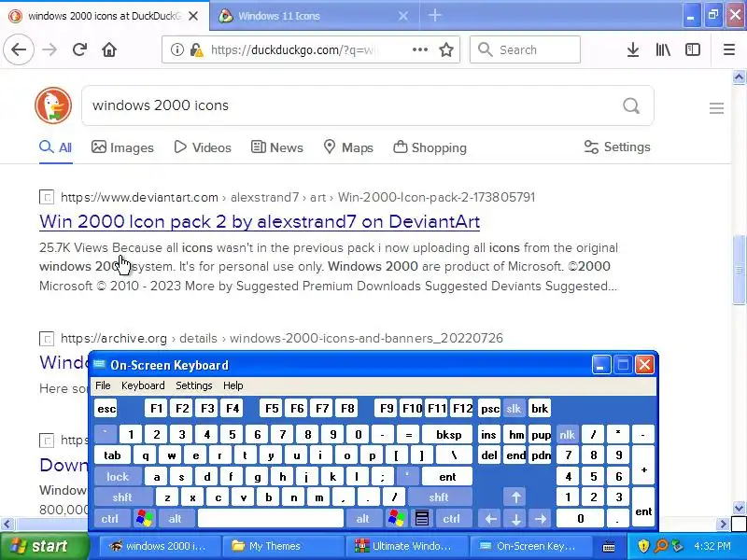Screen dimensions: 747x560
Task: Click the tab key on on-screen keyboard
Action: click(x=112, y=455)
